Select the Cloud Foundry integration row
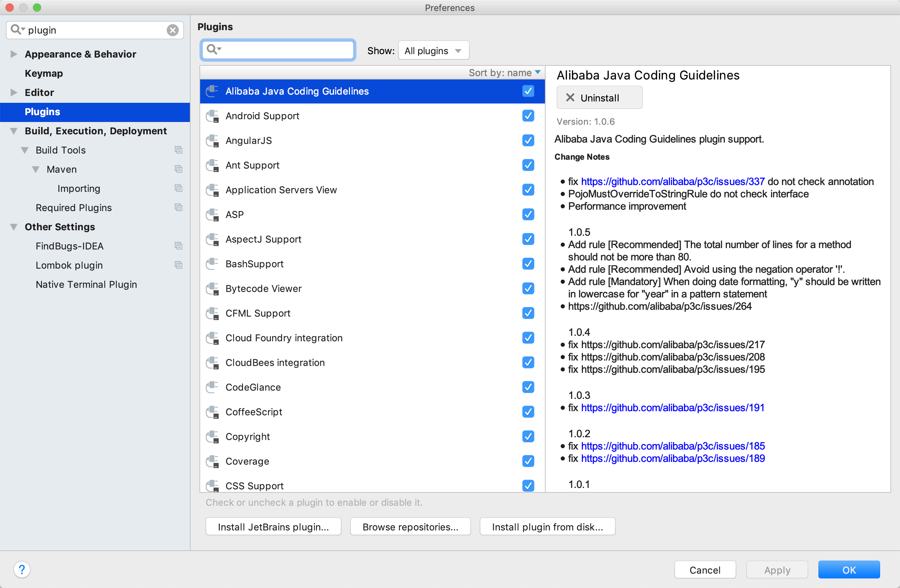Image resolution: width=900 pixels, height=588 pixels. tap(372, 338)
